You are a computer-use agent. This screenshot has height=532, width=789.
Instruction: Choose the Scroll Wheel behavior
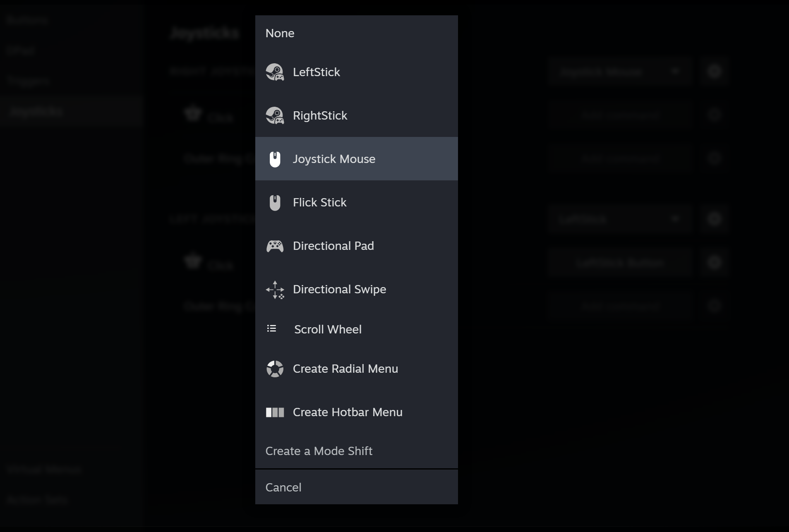coord(328,329)
